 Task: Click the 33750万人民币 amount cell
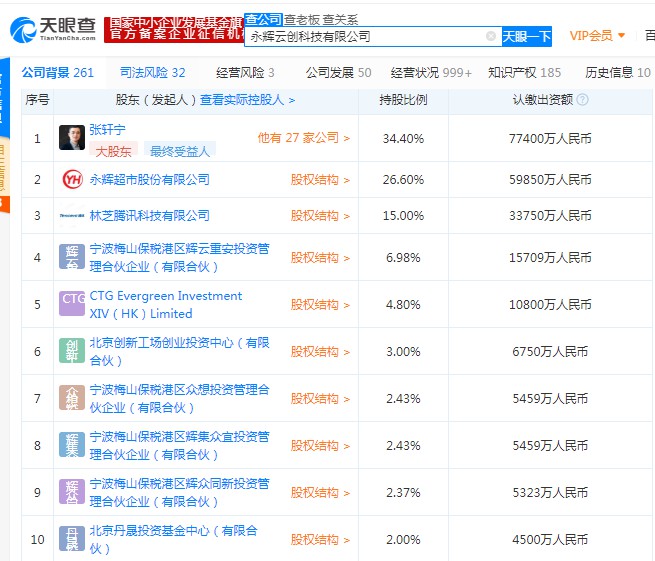(x=550, y=216)
